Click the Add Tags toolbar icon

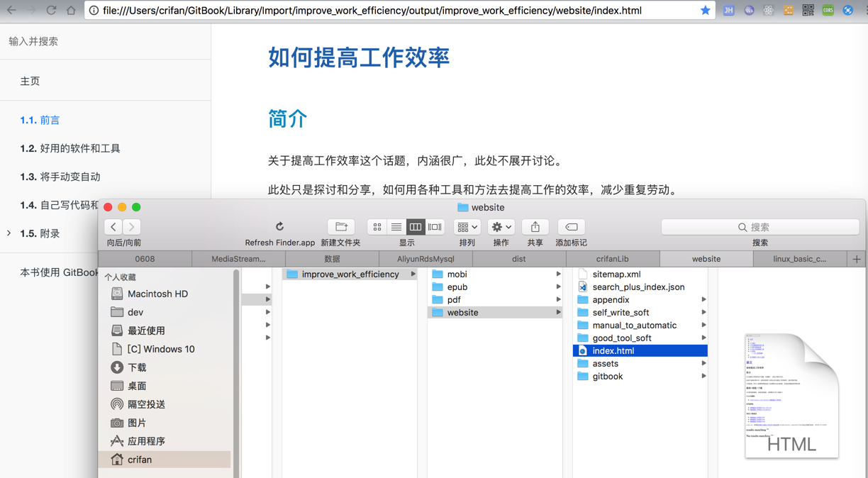571,227
